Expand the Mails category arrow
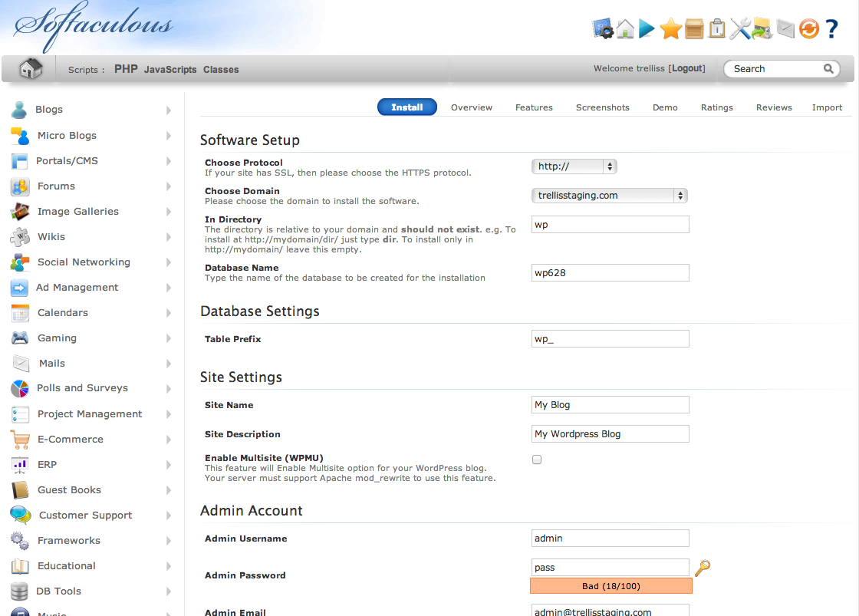This screenshot has height=616, width=859. [x=169, y=364]
